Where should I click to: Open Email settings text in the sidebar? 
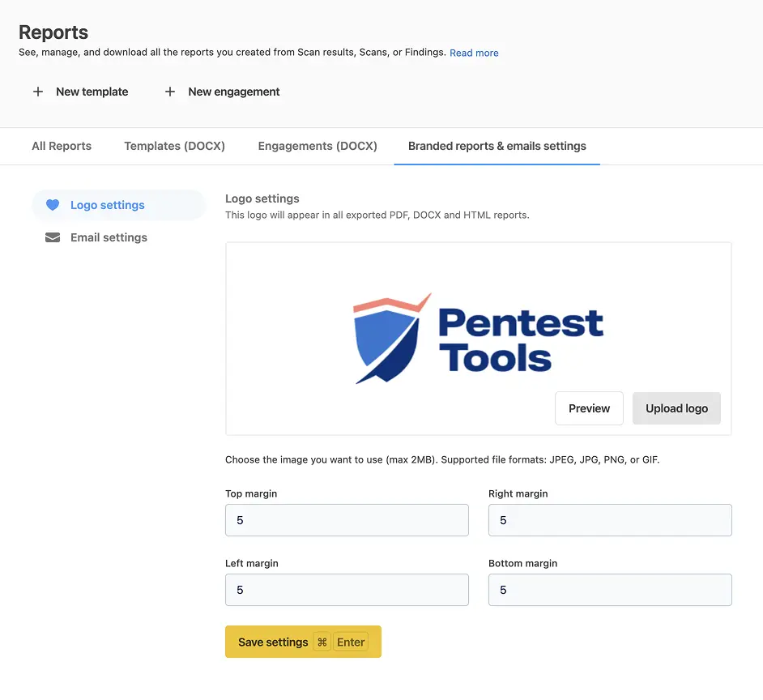[109, 237]
